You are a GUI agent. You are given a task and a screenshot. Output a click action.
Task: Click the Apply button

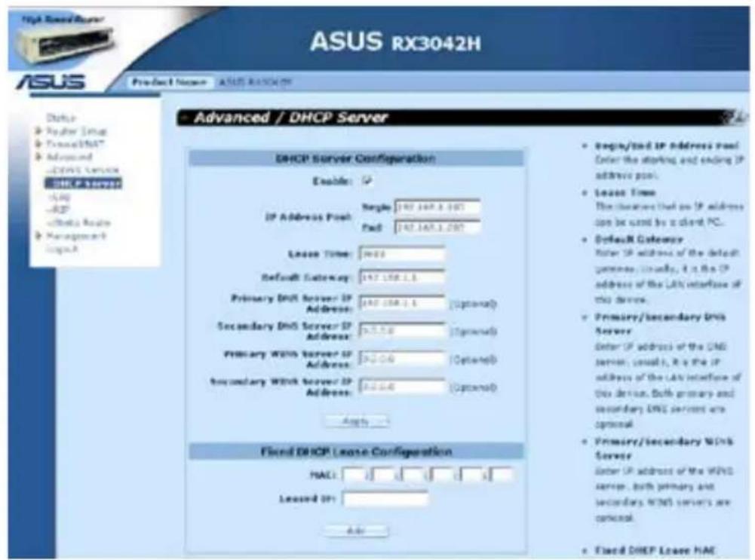pos(357,421)
